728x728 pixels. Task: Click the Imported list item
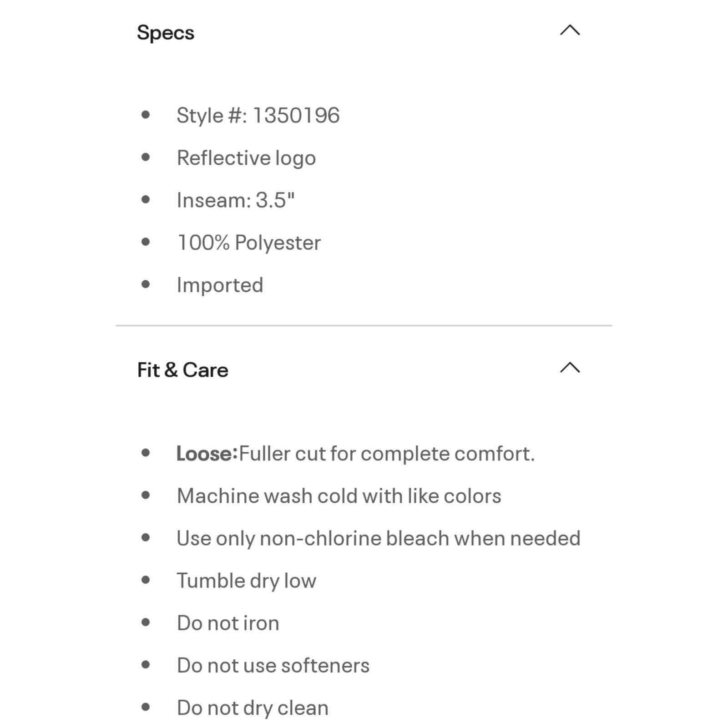click(220, 285)
